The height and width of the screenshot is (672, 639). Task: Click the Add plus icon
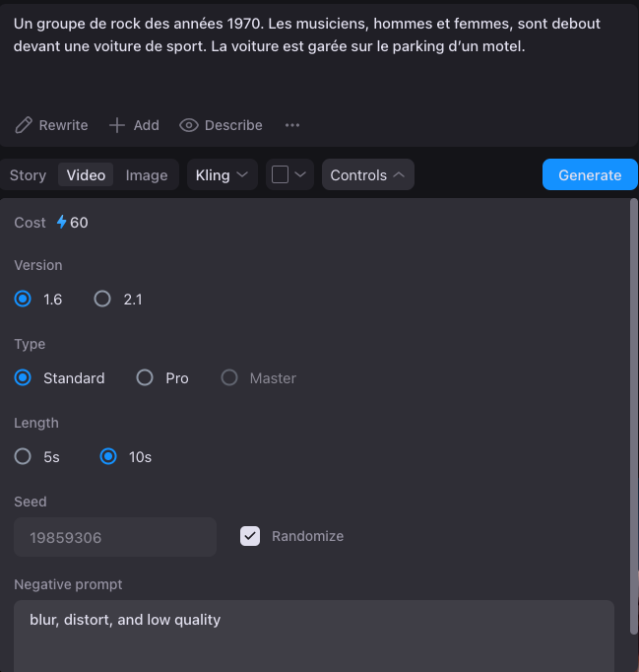pos(117,125)
